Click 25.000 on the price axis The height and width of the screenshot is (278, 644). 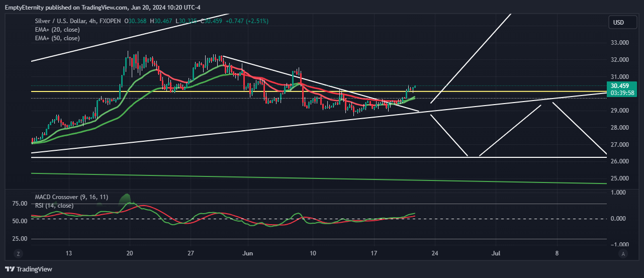point(619,178)
